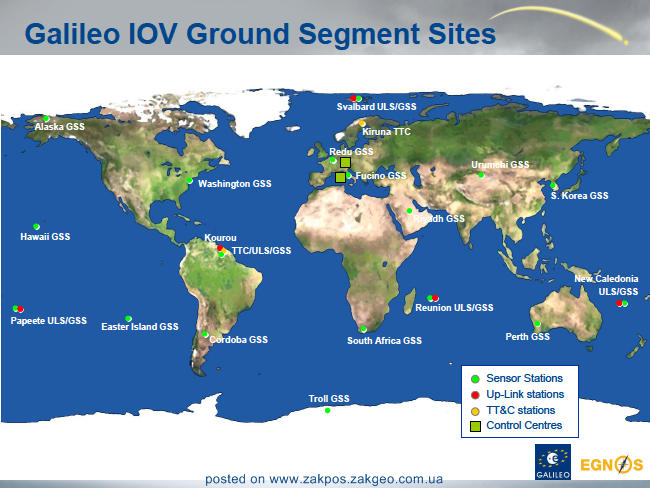Click the Galileo IOV Ground Segment Sites title
The image size is (650, 488).
260,34
